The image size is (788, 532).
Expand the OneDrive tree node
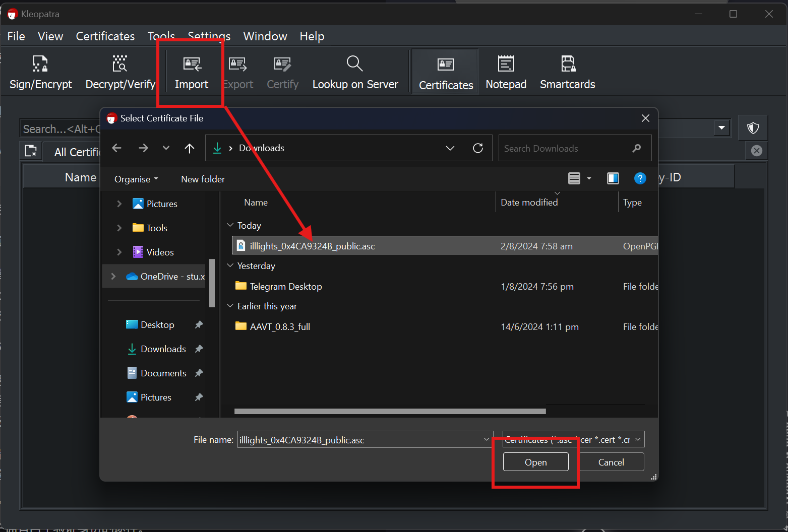click(x=113, y=276)
